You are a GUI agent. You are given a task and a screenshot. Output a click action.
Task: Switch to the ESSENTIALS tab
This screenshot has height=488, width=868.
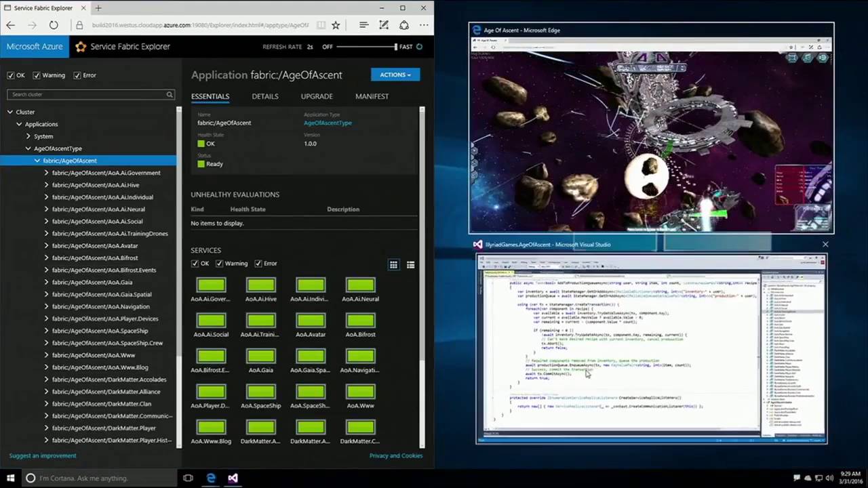[210, 96]
